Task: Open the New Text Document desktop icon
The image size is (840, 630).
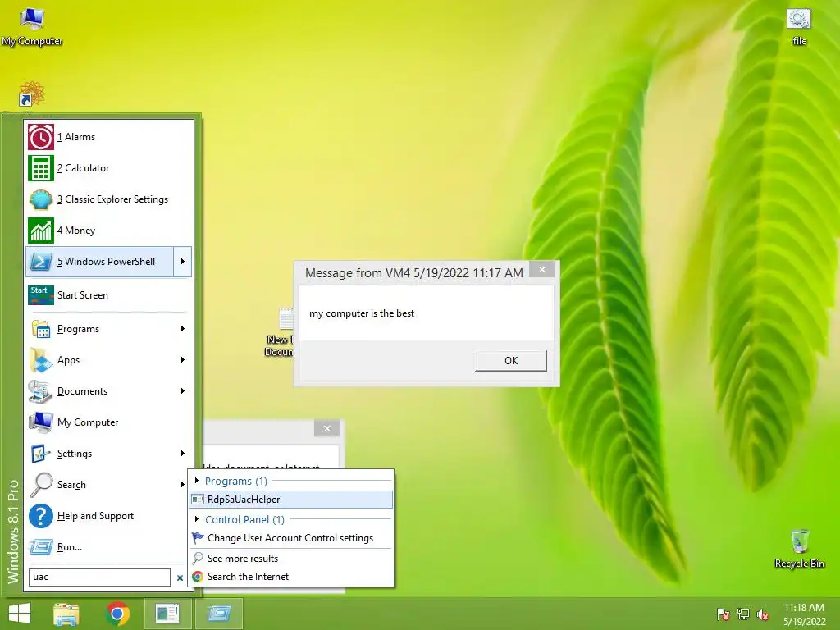Action: coord(279,332)
